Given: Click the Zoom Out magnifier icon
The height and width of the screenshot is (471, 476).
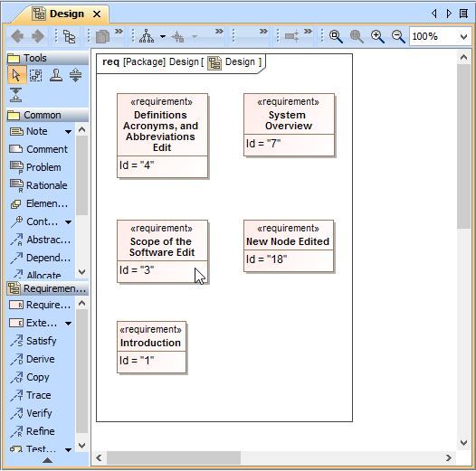Looking at the screenshot, I should (x=398, y=36).
